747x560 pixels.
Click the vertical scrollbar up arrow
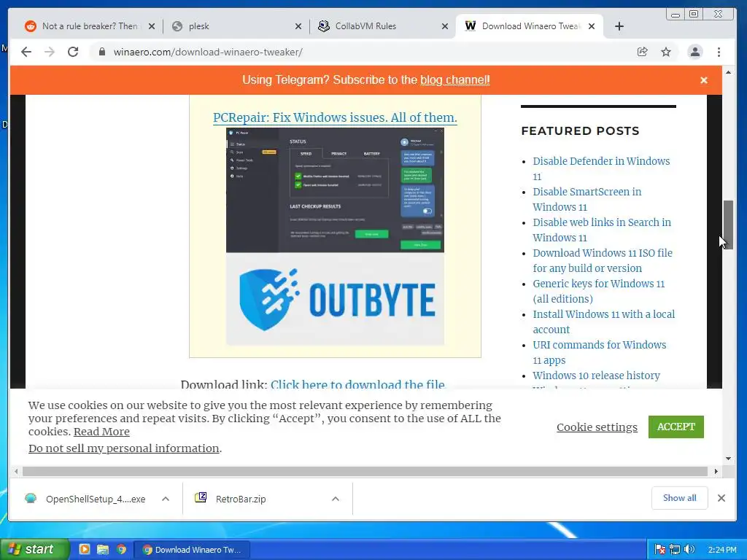pyautogui.click(x=728, y=72)
